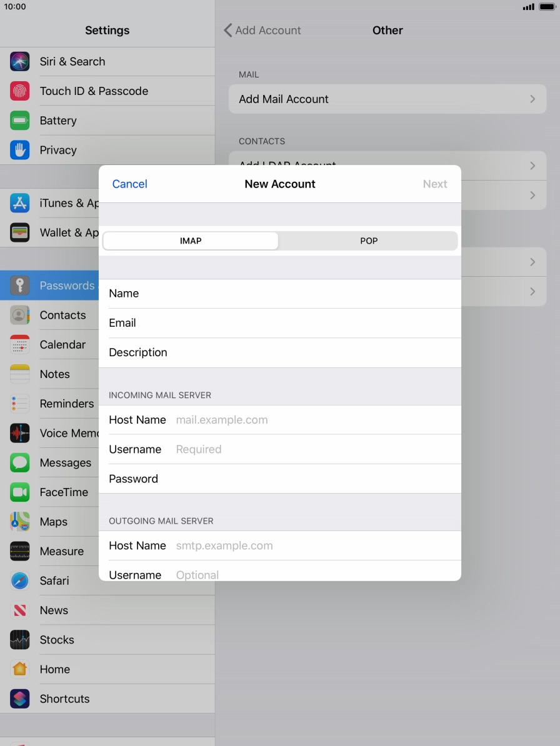Tap the Safari compass icon
The image size is (560, 746).
pyautogui.click(x=20, y=581)
